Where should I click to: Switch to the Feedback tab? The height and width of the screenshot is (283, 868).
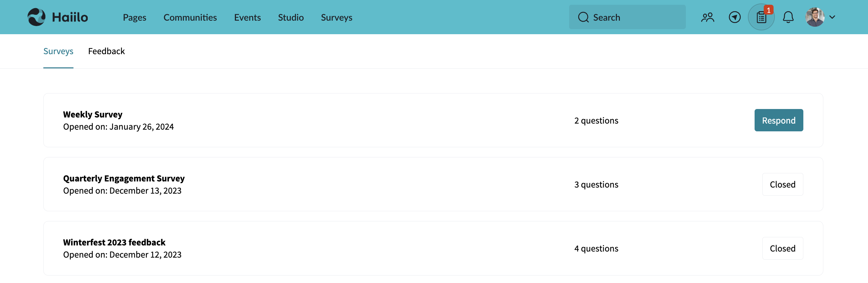[106, 51]
